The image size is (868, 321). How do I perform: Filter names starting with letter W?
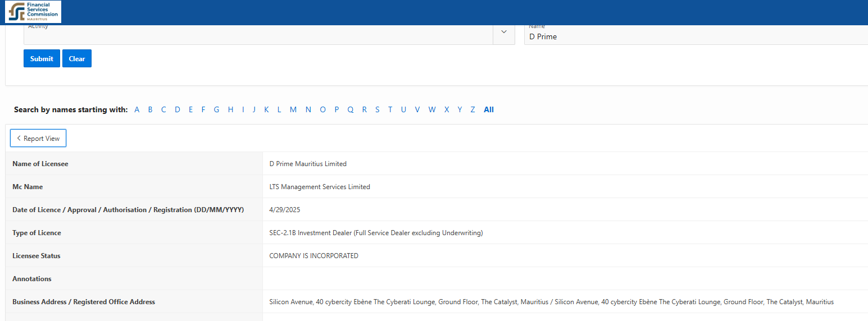(x=431, y=109)
